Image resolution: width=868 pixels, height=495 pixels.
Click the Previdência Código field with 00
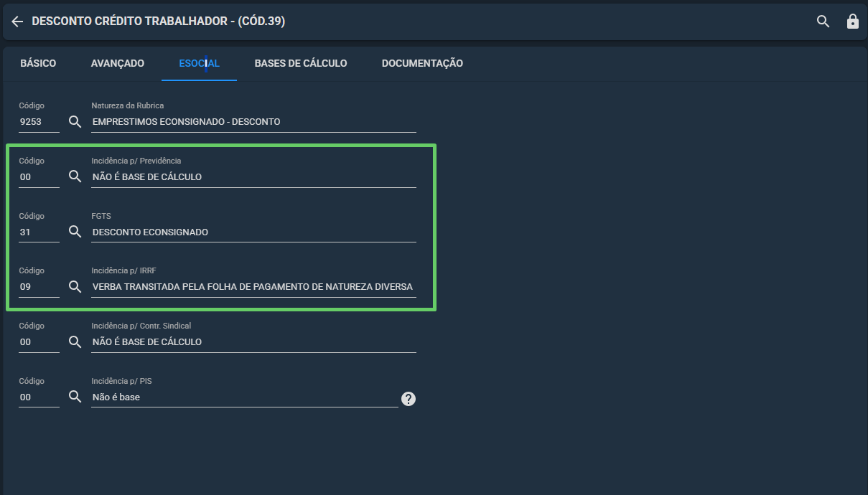(x=39, y=177)
